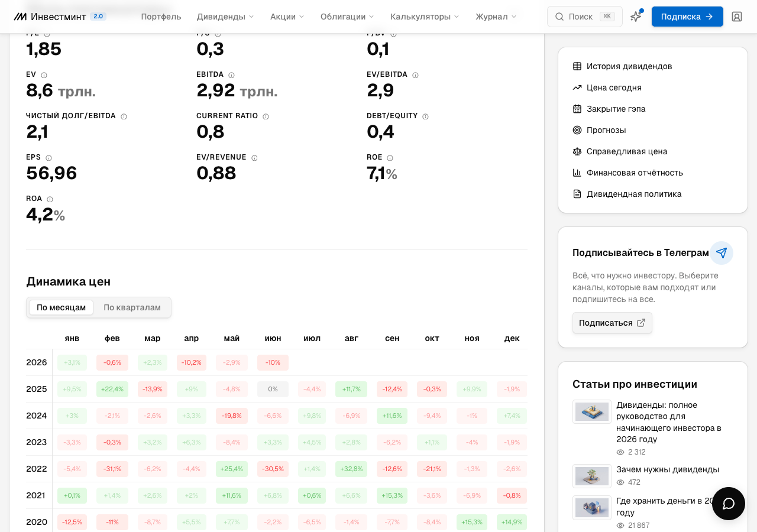The image size is (757, 532).
Task: Open the Портфель page
Action: point(161,17)
